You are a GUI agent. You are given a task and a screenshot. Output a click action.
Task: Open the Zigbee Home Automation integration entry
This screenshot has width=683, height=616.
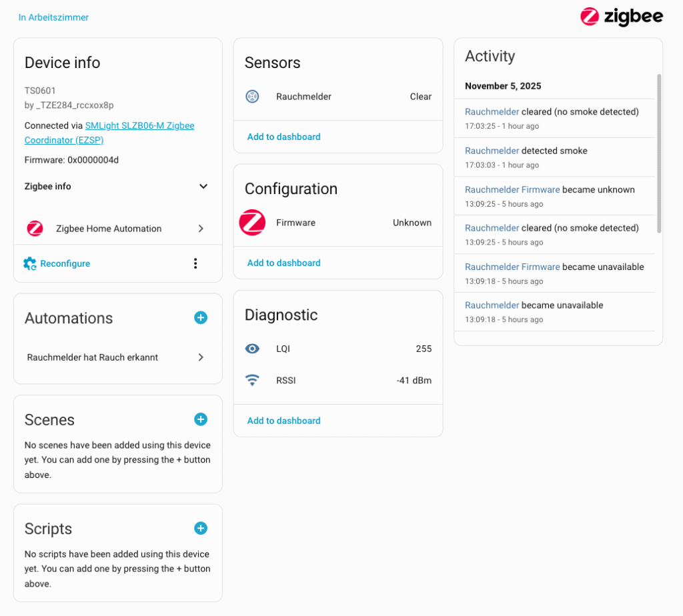(x=117, y=229)
